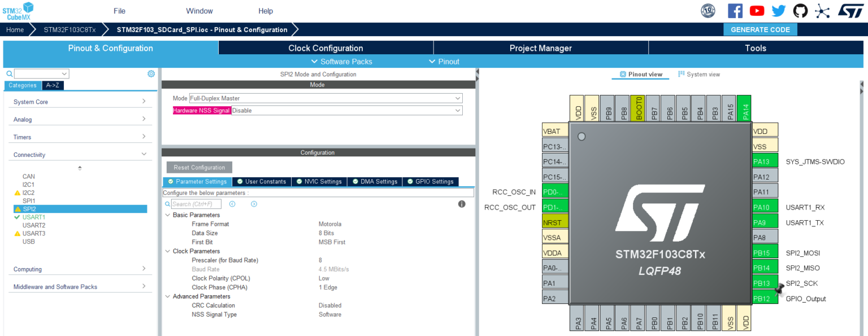Select SPI1 in the Connectivity list

29,200
